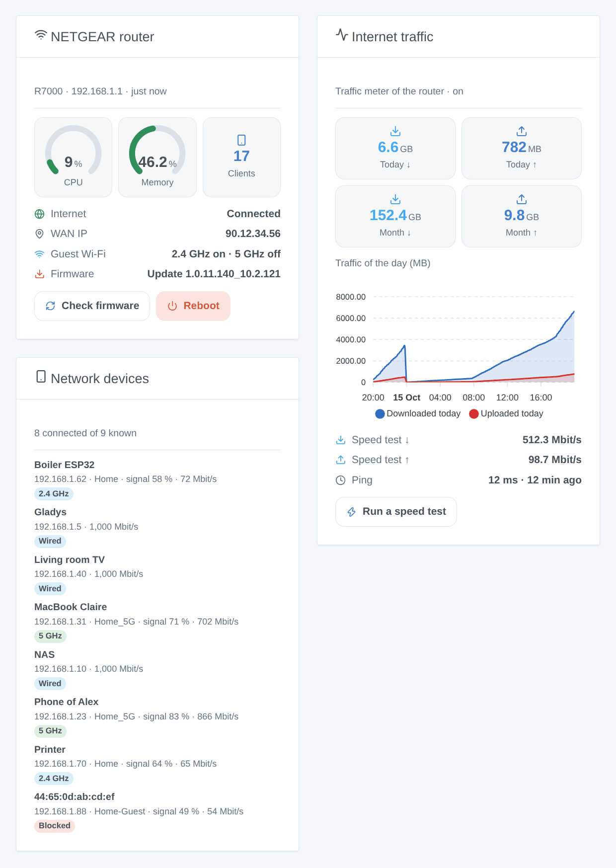Click 192.168.1.88 Home-Guest details line
The width and height of the screenshot is (616, 868).
coord(139,812)
